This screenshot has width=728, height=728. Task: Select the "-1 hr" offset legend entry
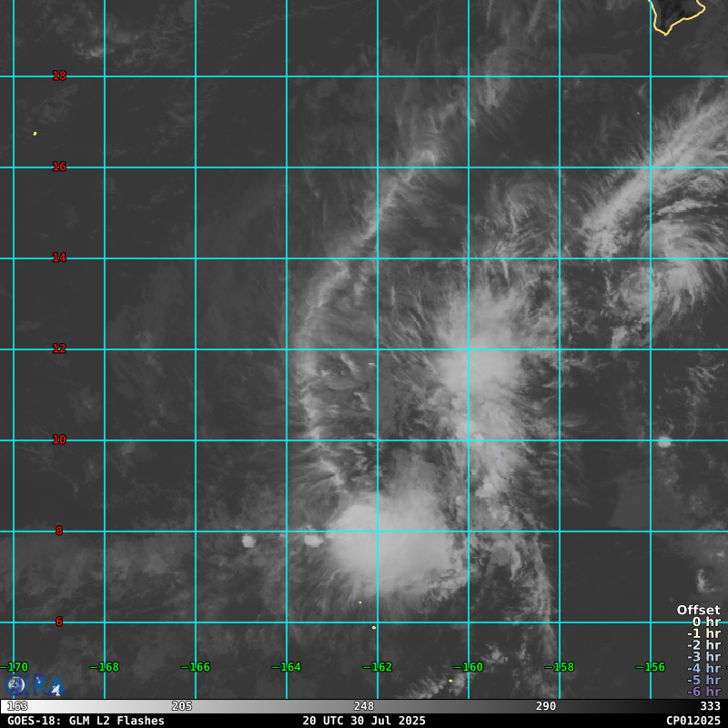click(703, 633)
